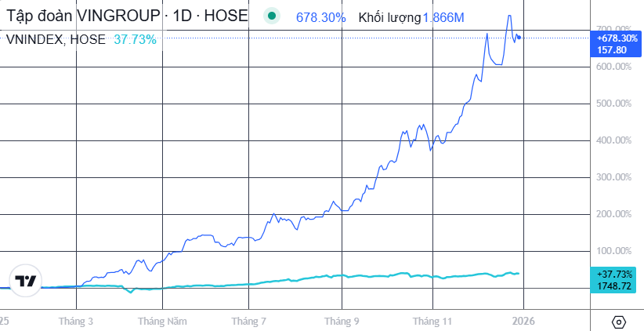This screenshot has width=644, height=331.
Task: Click the TradingView logo icon
Action: coord(26,281)
